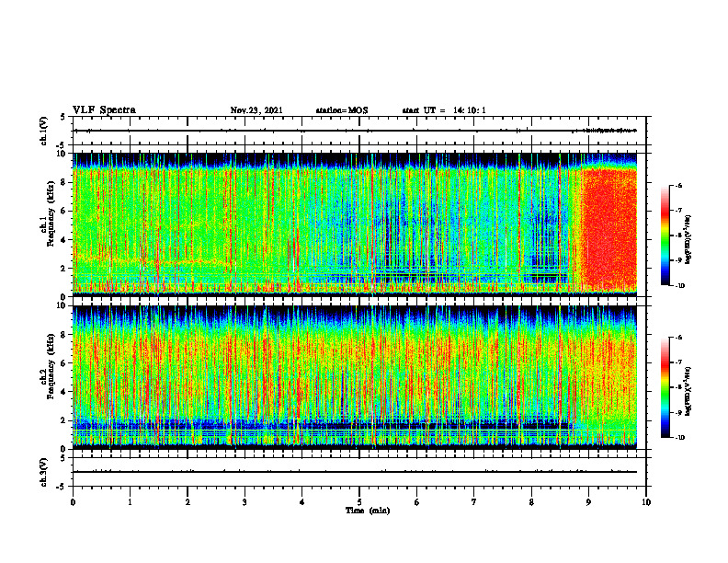Click the ch.2 color bar's log(PSD) label

[x=688, y=391]
